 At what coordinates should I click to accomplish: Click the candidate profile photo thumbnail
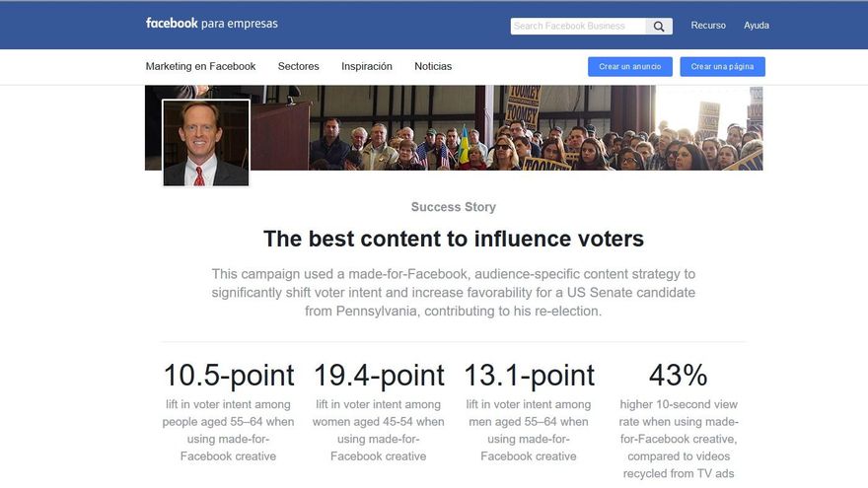point(206,143)
